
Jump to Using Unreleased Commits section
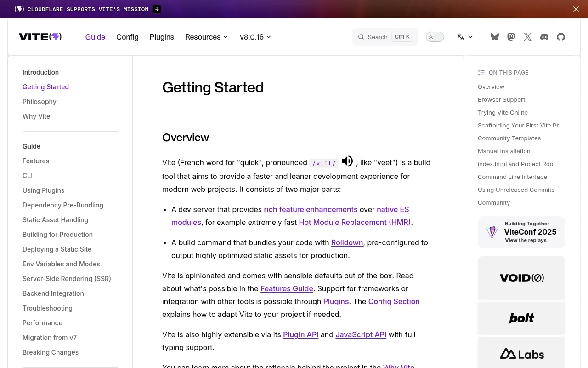[x=516, y=190]
